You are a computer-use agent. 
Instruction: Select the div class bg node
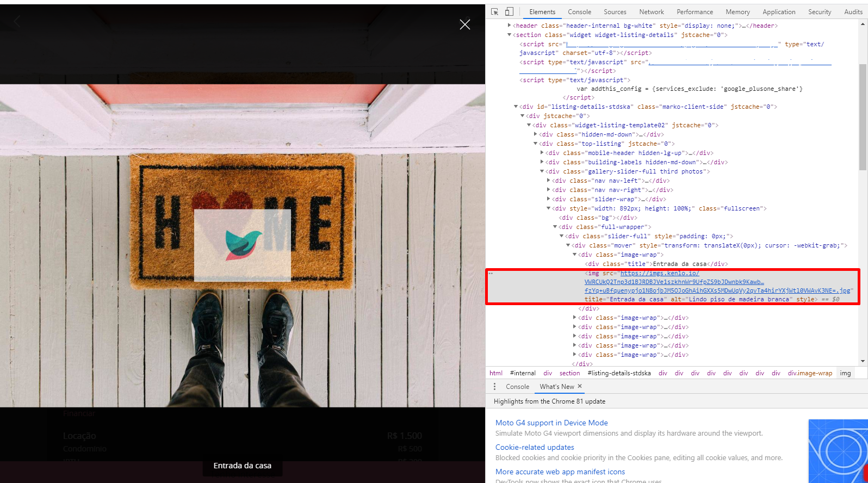pos(598,218)
